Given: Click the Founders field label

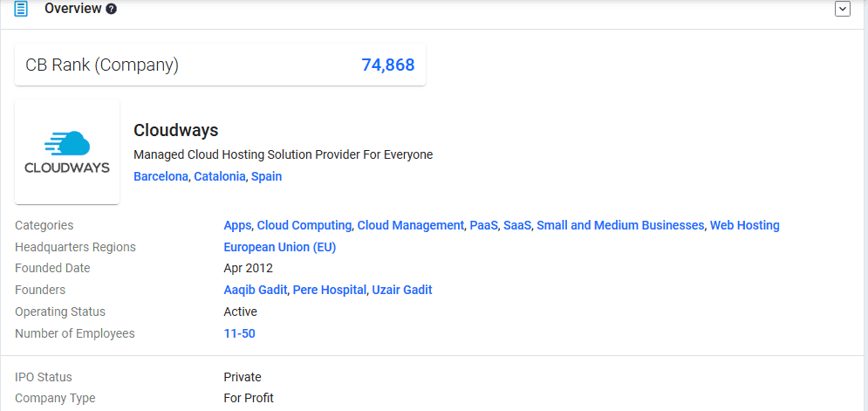Looking at the screenshot, I should coord(40,290).
